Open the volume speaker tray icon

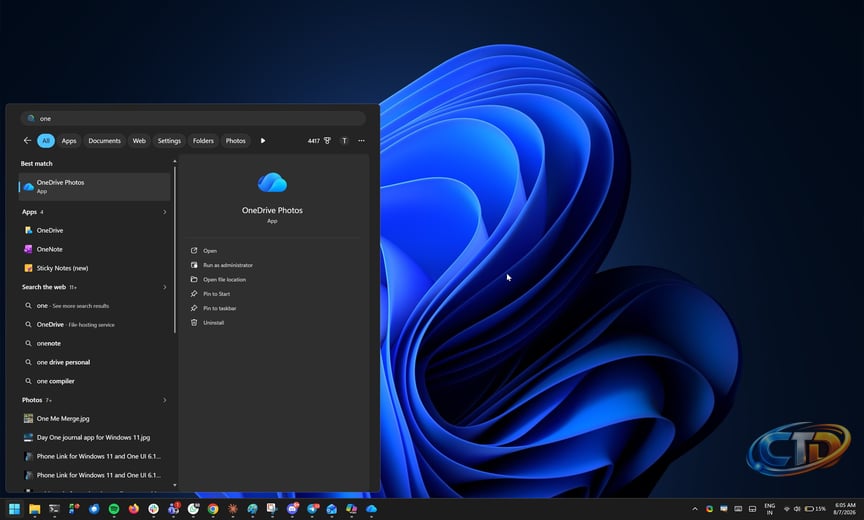point(797,509)
